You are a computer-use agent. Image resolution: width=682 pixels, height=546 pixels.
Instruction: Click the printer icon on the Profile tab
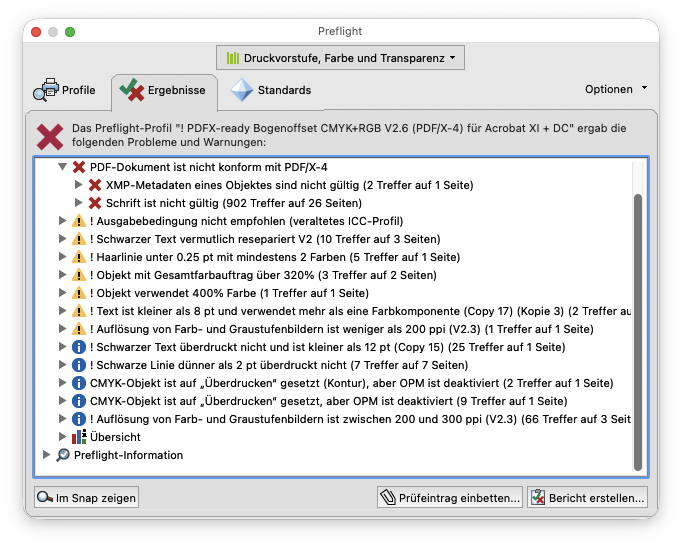coord(46,90)
